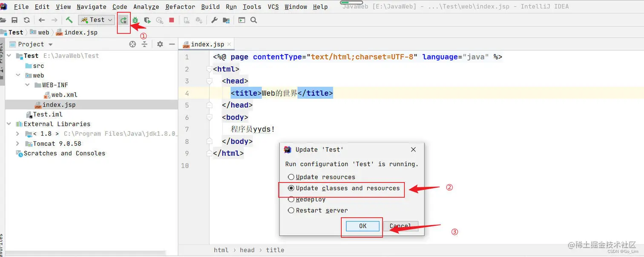This screenshot has width=644, height=257.
Task: Dismiss the dialog with the Cancel button
Action: (x=400, y=226)
